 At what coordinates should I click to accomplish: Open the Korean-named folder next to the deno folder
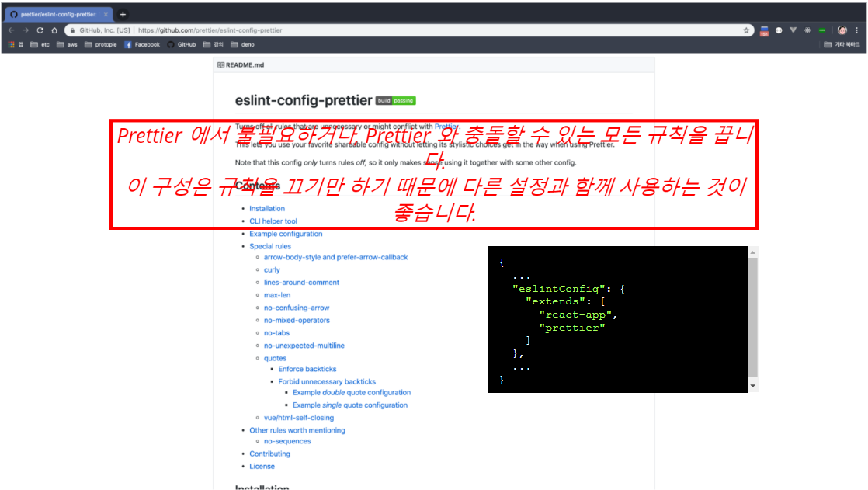click(214, 44)
